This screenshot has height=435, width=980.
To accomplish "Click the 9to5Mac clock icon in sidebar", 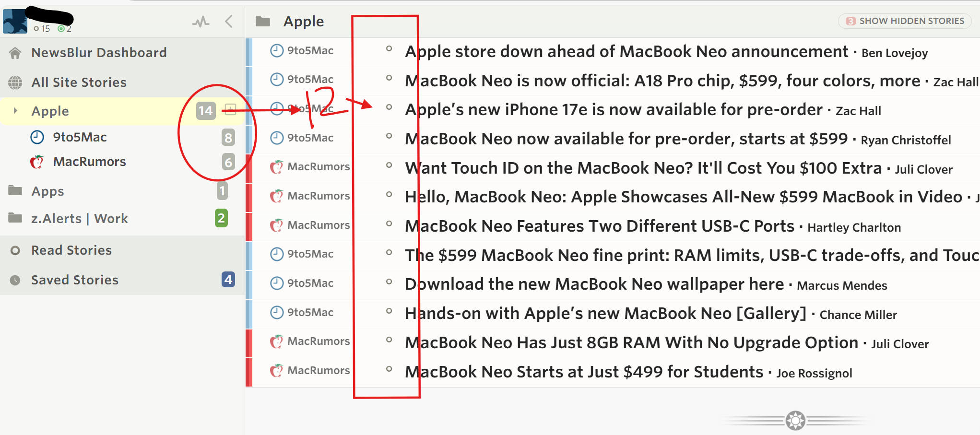I will click(37, 137).
